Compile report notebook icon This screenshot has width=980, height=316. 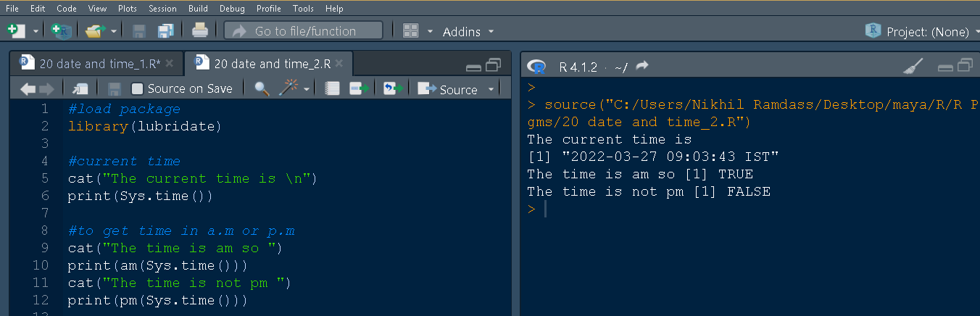tap(332, 88)
